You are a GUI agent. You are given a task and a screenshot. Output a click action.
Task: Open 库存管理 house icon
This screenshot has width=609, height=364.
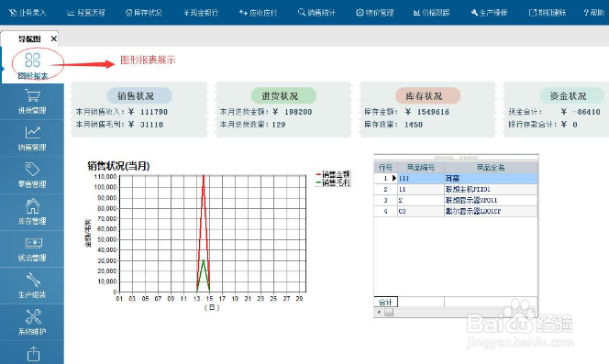[x=33, y=206]
